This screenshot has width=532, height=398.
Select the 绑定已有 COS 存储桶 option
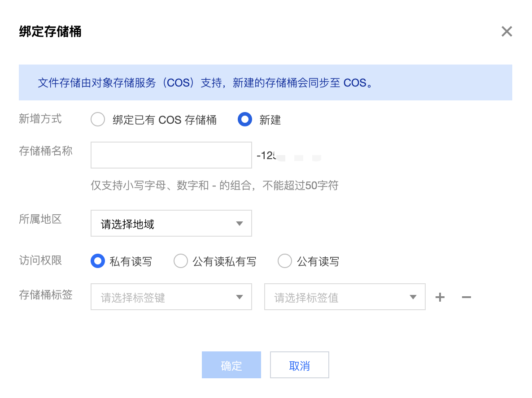[x=98, y=120]
